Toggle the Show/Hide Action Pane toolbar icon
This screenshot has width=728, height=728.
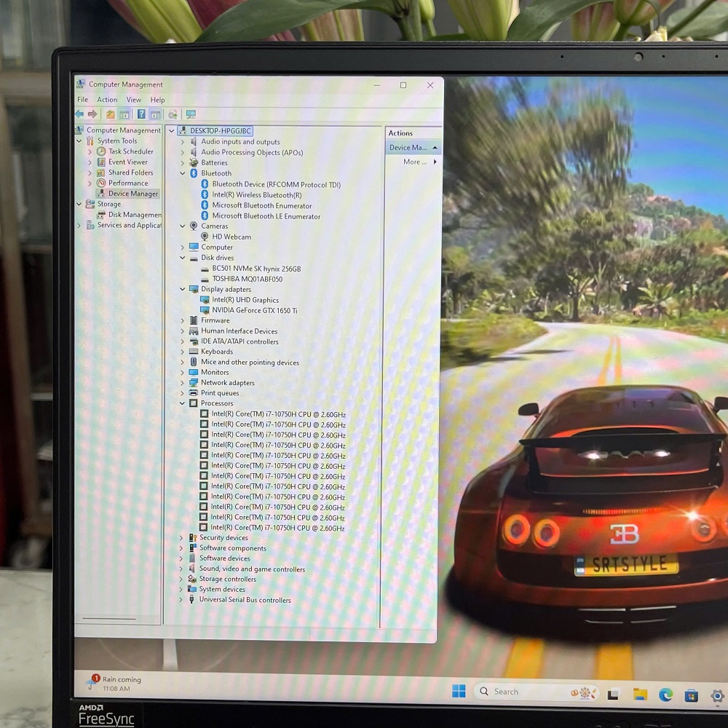(155, 115)
